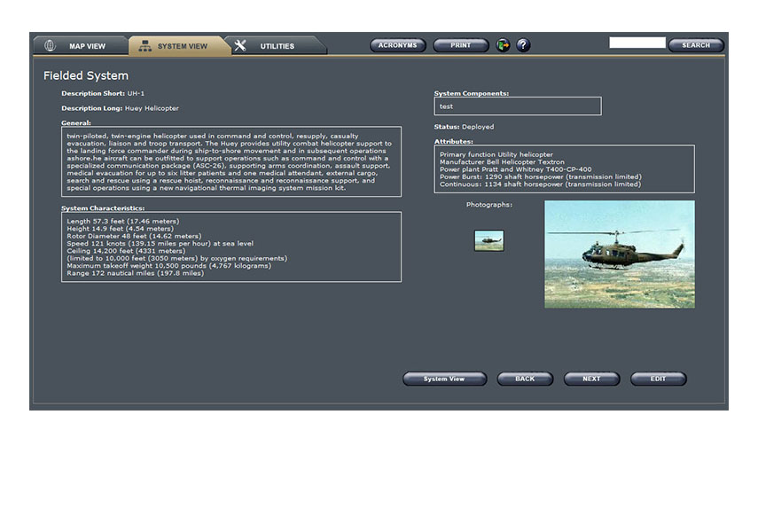Viewport: 758px width, 532px height.
Task: Select the SYSTEM VIEW tab
Action: [x=178, y=46]
